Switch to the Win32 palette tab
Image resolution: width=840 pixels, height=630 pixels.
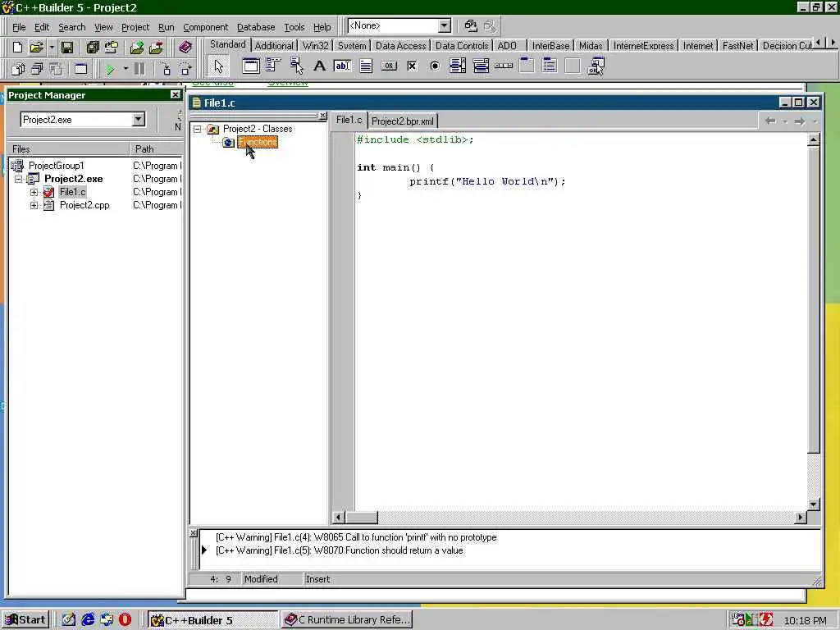(315, 46)
